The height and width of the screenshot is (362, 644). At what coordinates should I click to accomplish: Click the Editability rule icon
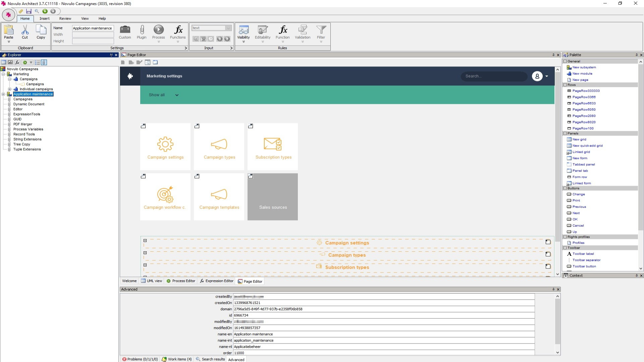click(263, 30)
